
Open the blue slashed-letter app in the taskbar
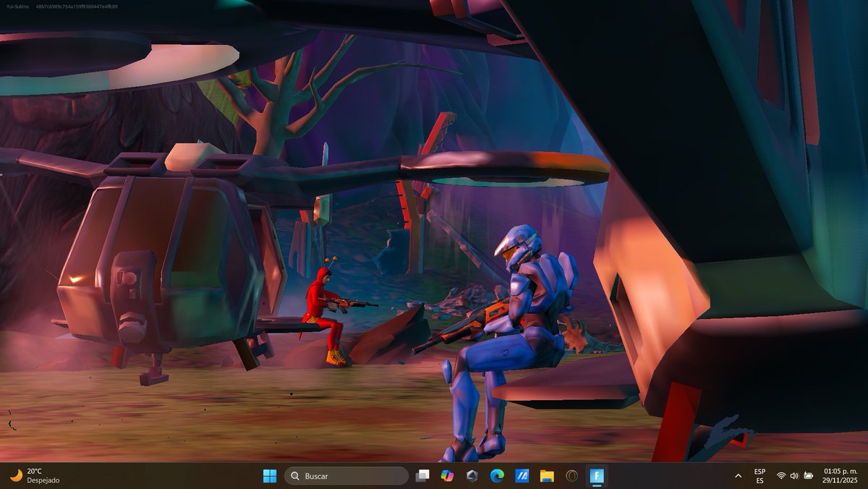click(x=522, y=476)
